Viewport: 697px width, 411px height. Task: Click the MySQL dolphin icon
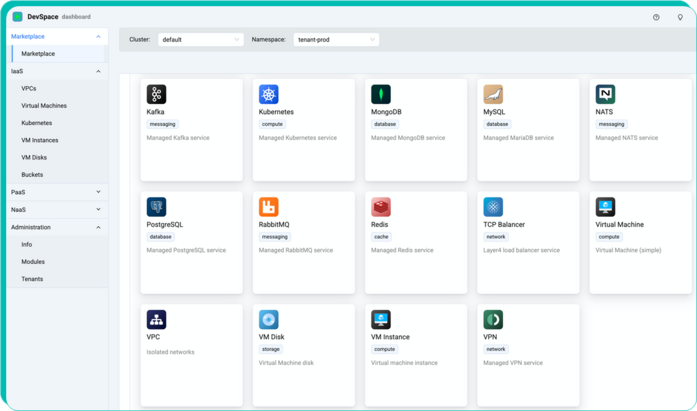click(x=493, y=94)
